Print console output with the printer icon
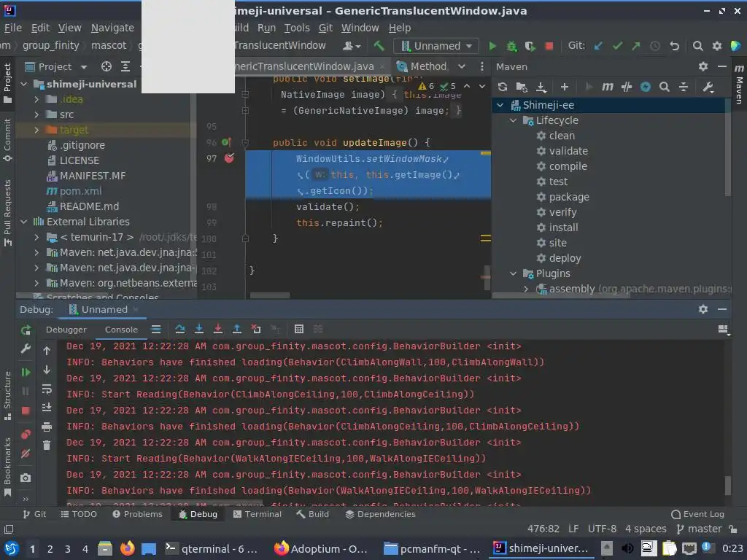The image size is (747, 560). point(47,427)
